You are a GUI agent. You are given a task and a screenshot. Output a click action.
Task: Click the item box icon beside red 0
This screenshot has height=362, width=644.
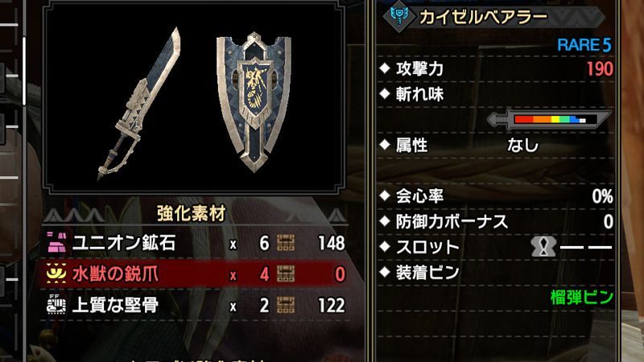pyautogui.click(x=286, y=274)
